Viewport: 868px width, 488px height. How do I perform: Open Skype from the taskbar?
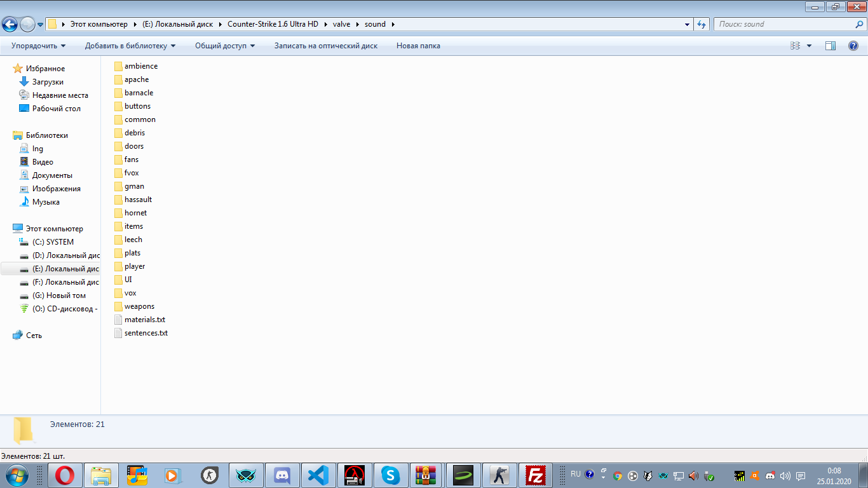(390, 475)
